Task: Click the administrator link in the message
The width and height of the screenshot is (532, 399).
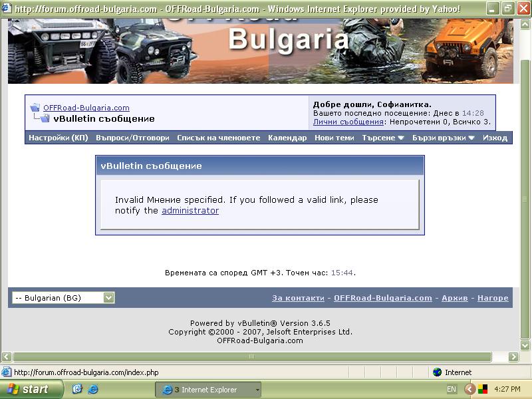Action: coord(190,210)
